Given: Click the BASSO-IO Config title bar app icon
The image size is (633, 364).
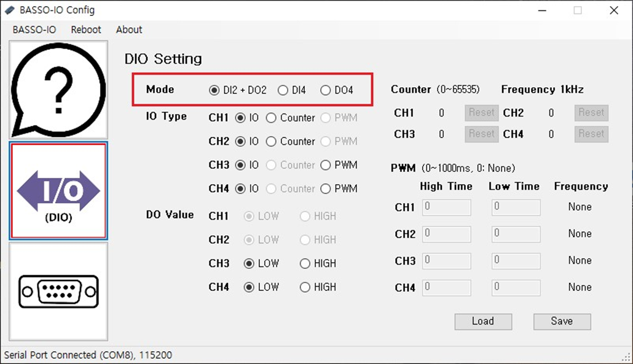Looking at the screenshot, I should click(x=10, y=10).
